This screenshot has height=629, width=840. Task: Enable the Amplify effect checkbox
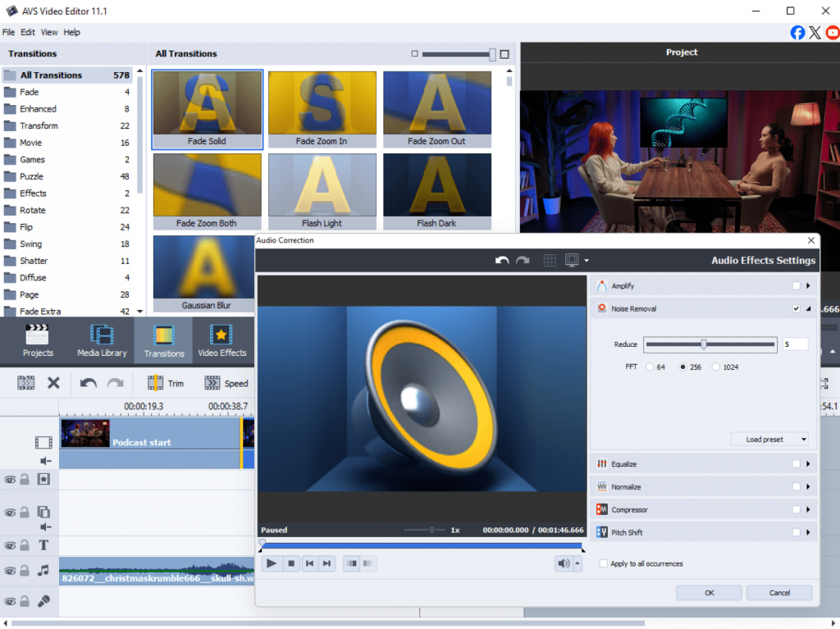tap(796, 286)
